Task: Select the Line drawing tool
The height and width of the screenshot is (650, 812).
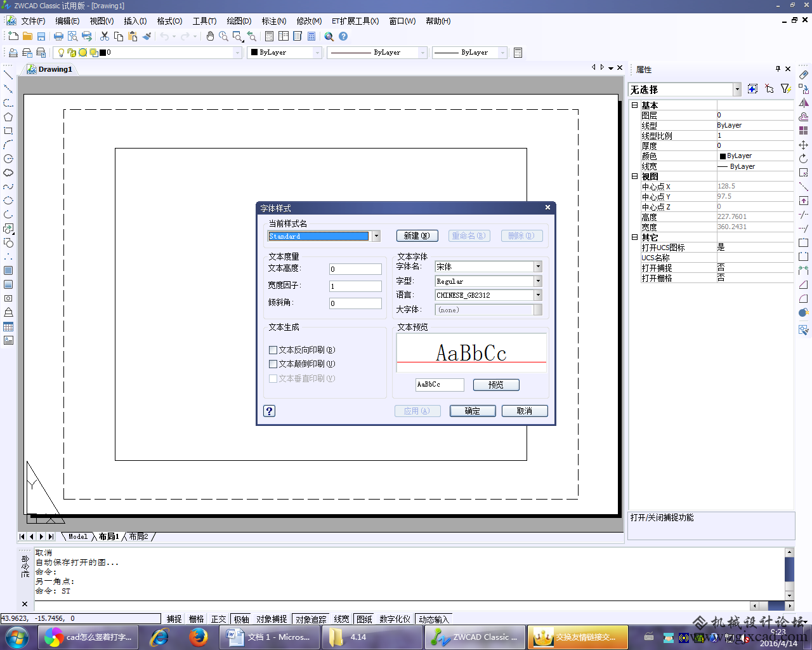Action: [8, 75]
